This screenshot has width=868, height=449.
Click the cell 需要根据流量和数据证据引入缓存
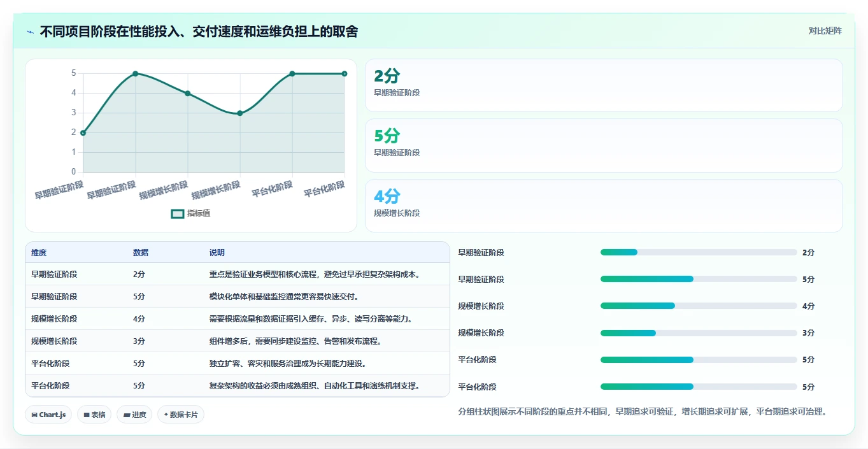311,319
